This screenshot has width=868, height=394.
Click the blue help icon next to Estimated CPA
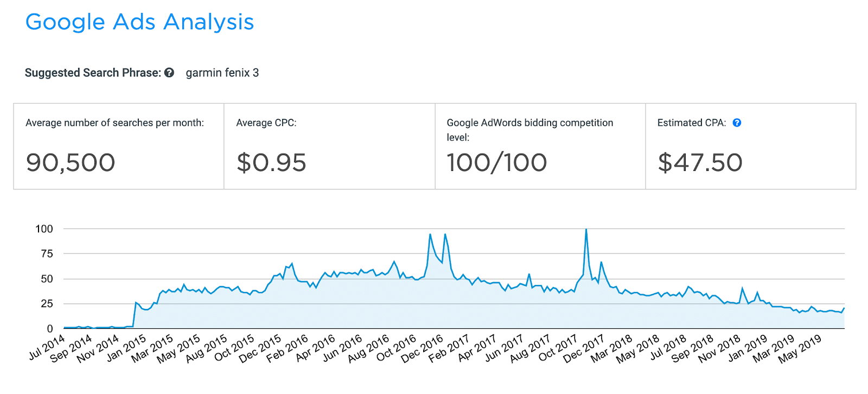pyautogui.click(x=737, y=123)
